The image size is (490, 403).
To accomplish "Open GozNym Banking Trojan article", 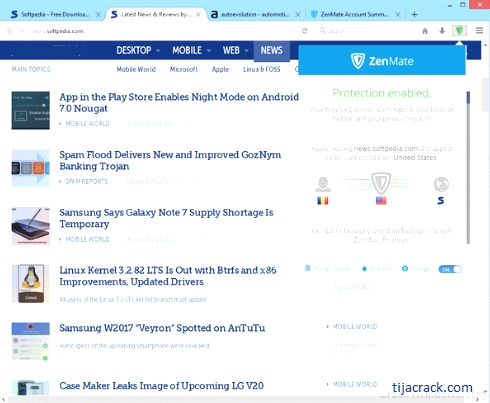I will pos(170,160).
